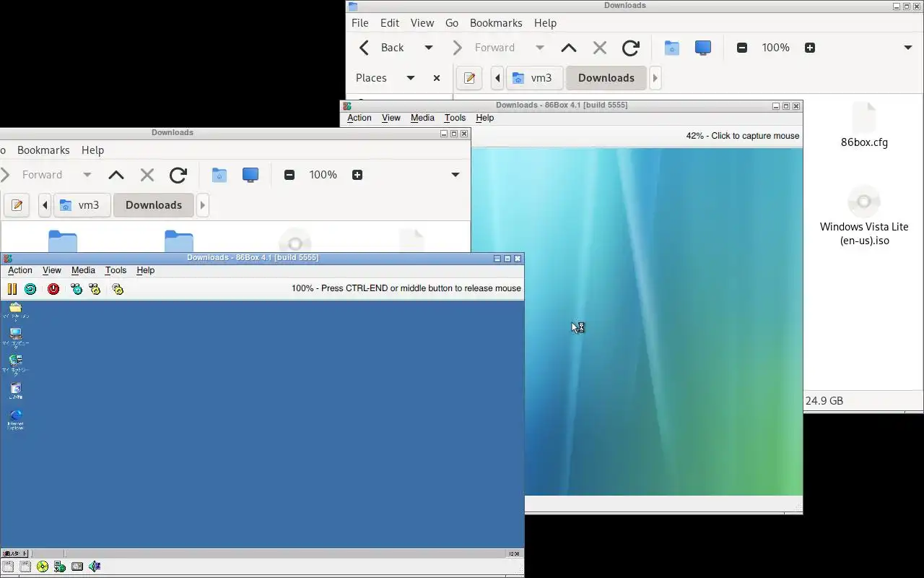
Task: Close the Places sidebar with its X
Action: pyautogui.click(x=437, y=78)
